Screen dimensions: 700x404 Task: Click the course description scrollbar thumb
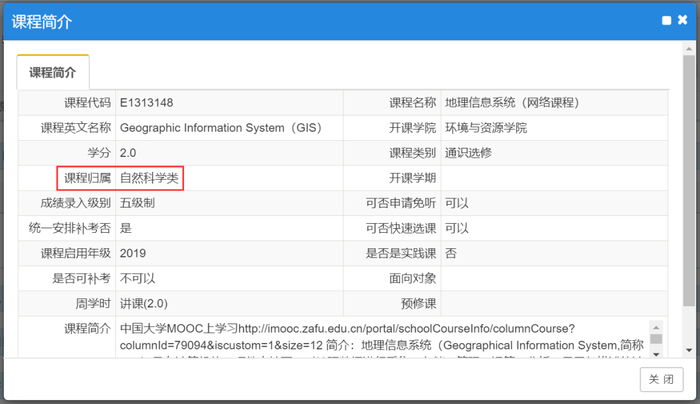coord(656,339)
